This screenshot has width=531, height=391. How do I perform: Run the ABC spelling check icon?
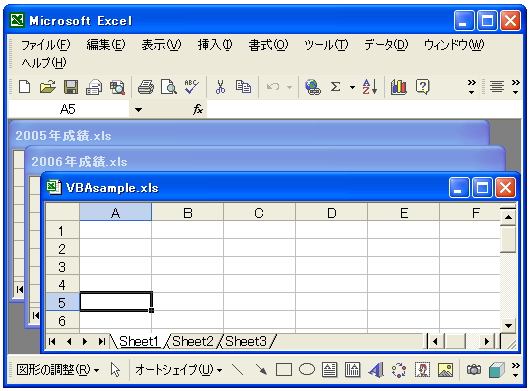pos(191,87)
